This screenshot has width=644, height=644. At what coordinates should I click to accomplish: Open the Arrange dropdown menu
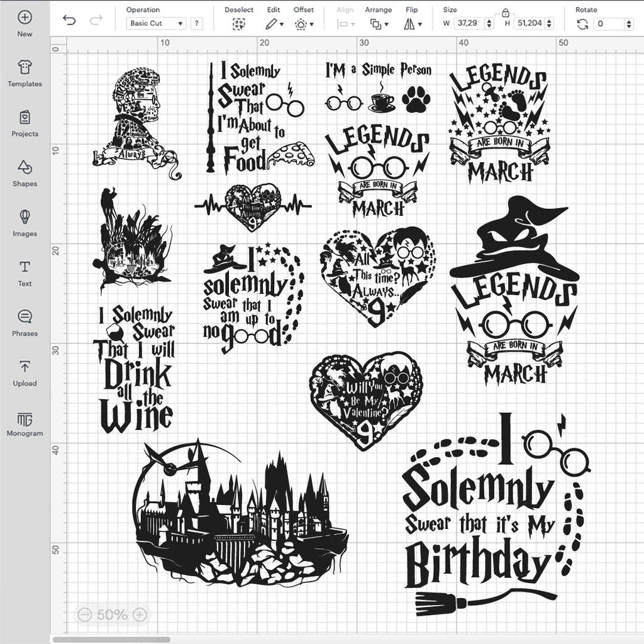378,24
